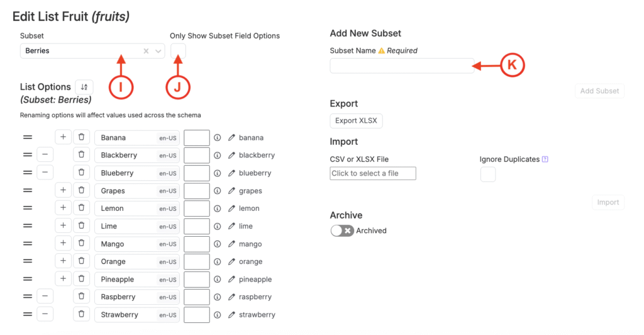Clear the Berries subset selection (x)
The width and height of the screenshot is (644, 335).
click(x=147, y=51)
